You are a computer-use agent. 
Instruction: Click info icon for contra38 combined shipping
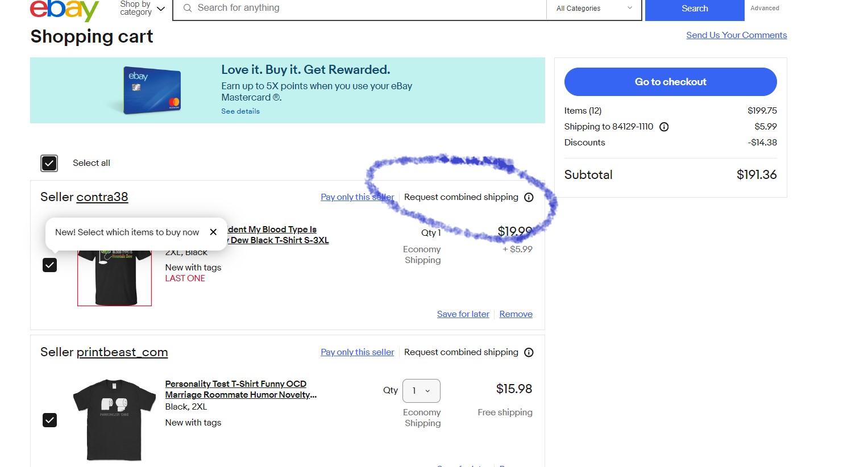point(529,198)
